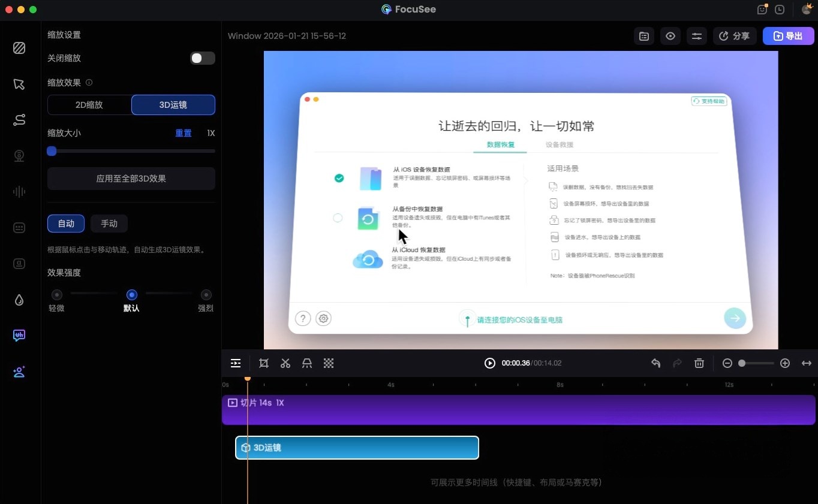The height and width of the screenshot is (504, 818).
Task: Click the undo arrow
Action: coord(656,363)
